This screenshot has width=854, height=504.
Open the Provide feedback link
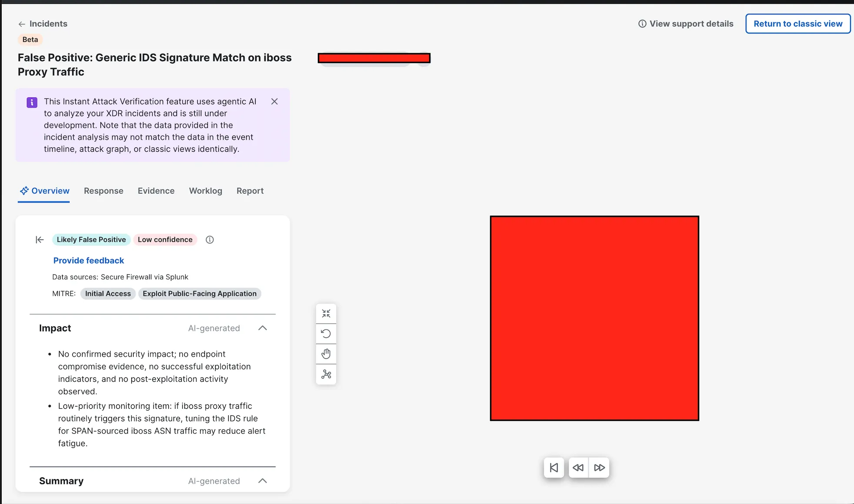point(89,260)
